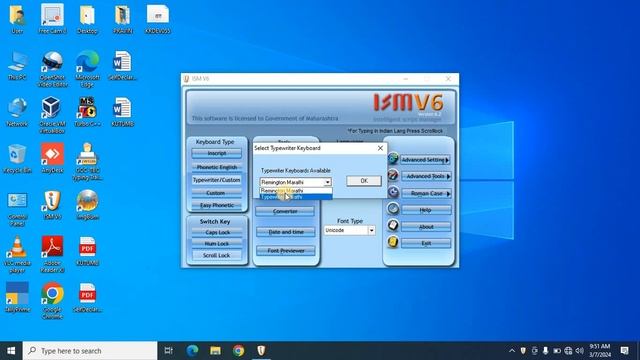640x360 pixels.
Task: Click the Help round icon
Action: (x=393, y=209)
